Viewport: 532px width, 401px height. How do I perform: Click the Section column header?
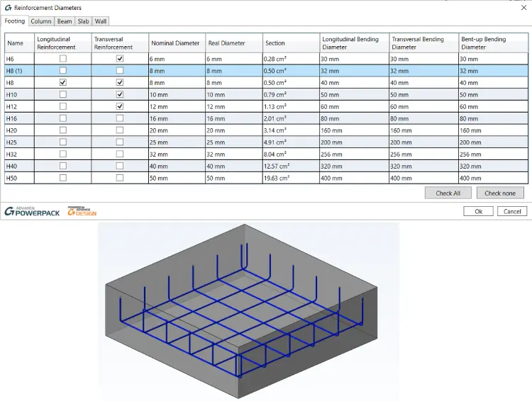(x=291, y=43)
